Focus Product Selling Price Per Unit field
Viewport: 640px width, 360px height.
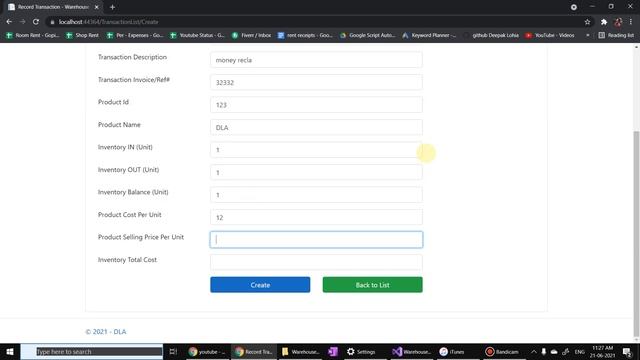(x=316, y=240)
